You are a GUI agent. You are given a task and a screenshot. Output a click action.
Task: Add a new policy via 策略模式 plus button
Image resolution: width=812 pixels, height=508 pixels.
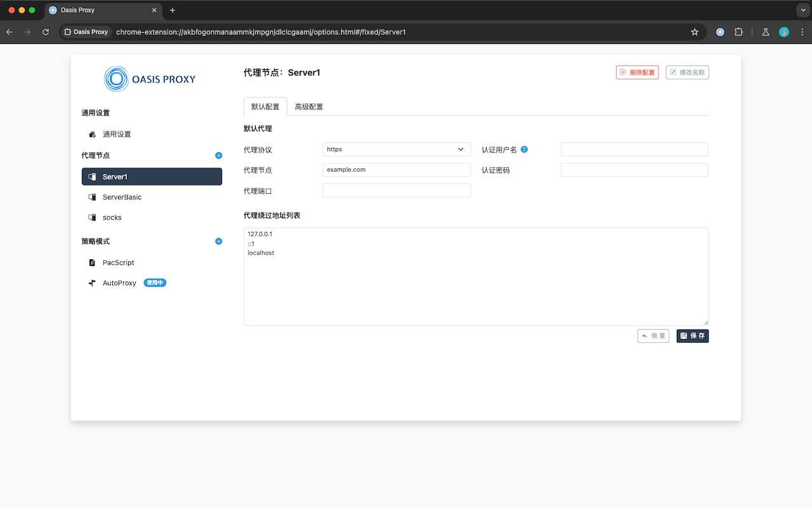(218, 241)
